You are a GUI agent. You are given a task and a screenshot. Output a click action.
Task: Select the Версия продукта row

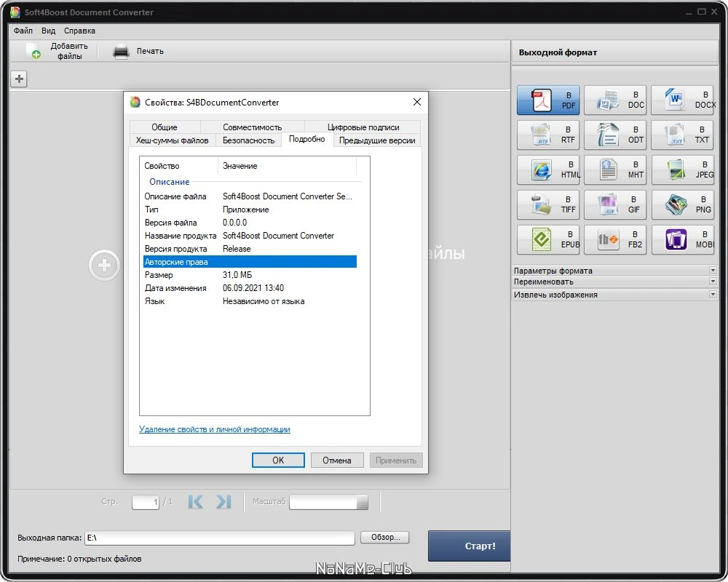click(250, 249)
